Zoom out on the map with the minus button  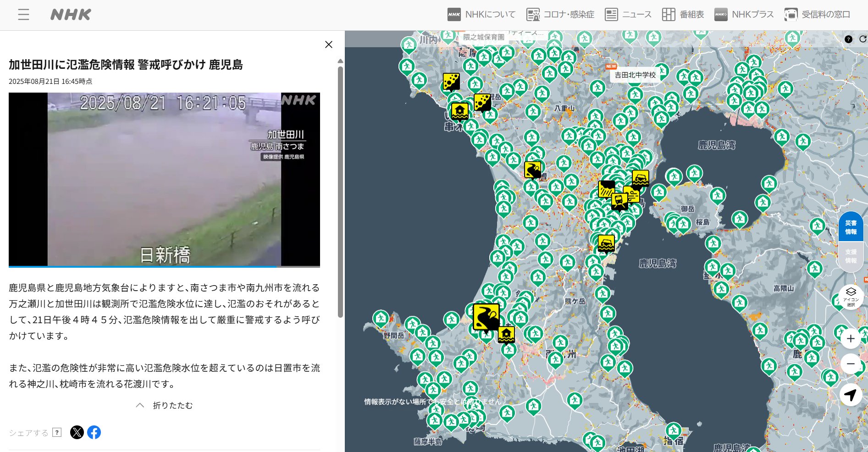click(x=851, y=364)
